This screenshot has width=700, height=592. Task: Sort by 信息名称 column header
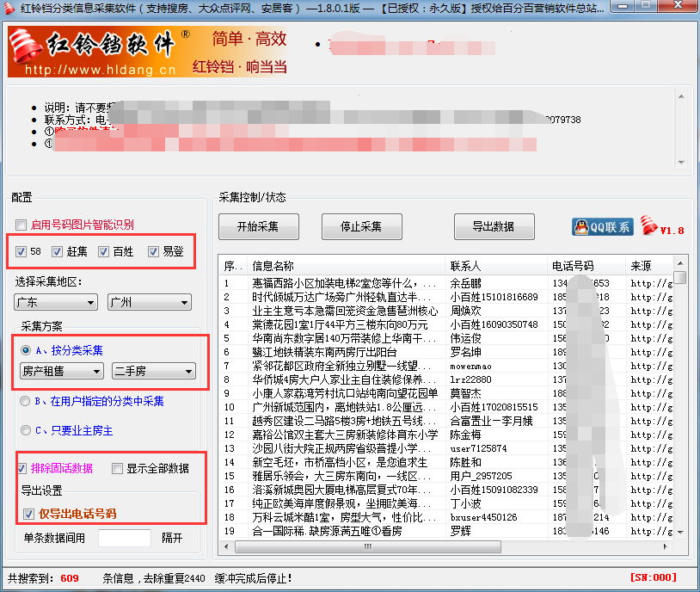[345, 266]
